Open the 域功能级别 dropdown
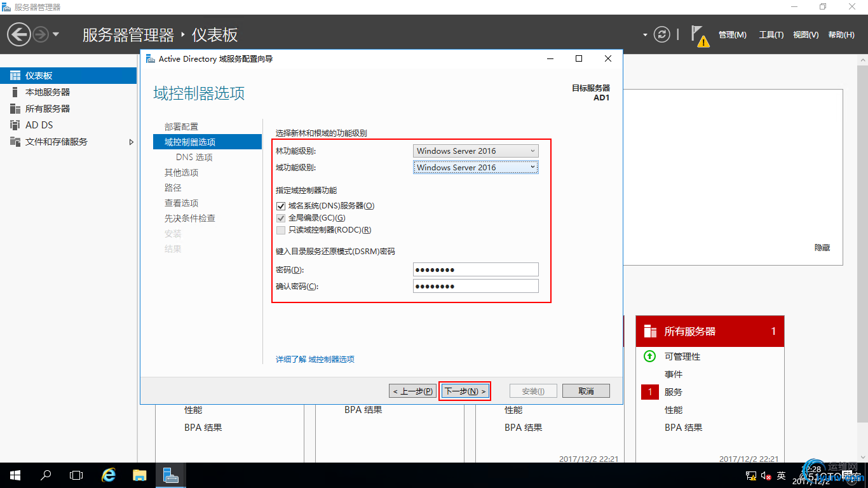The image size is (868, 488). [x=476, y=167]
